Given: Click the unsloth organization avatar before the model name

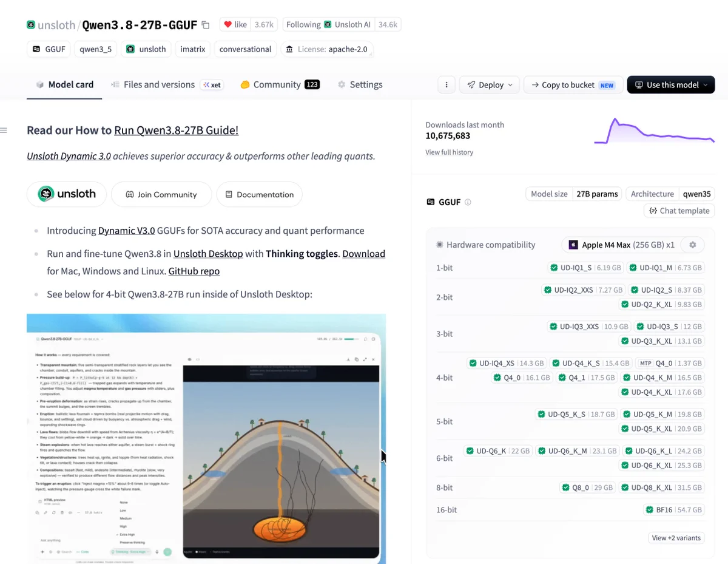Looking at the screenshot, I should [x=31, y=25].
